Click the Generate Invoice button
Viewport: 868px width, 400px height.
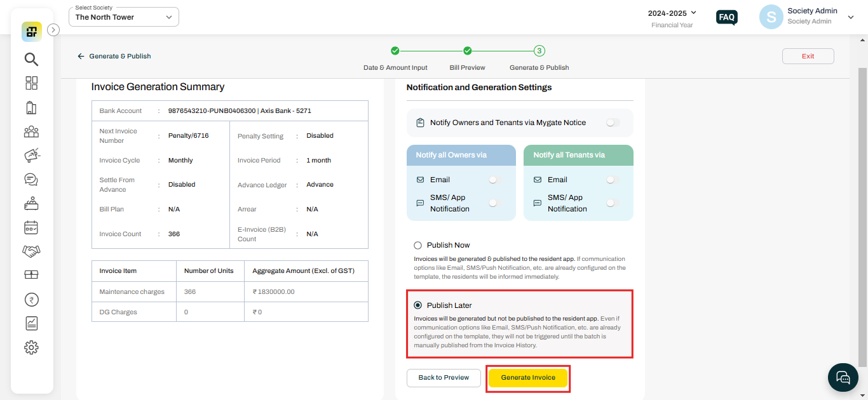point(528,378)
